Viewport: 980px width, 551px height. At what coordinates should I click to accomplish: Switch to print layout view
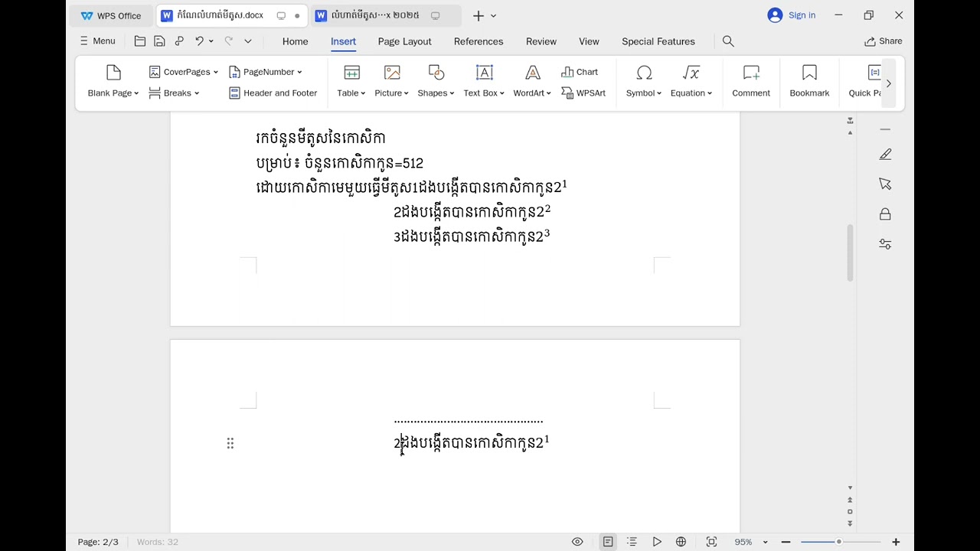point(608,542)
